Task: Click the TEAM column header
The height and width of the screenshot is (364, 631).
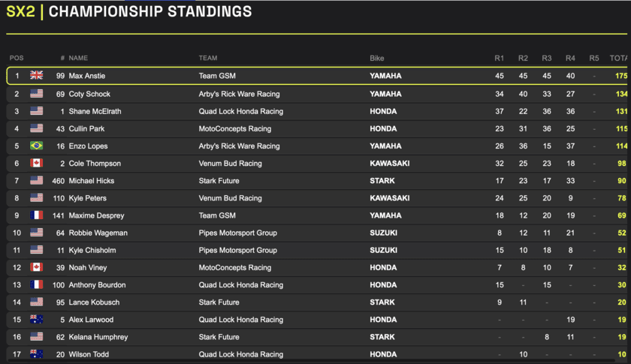Action: (208, 58)
